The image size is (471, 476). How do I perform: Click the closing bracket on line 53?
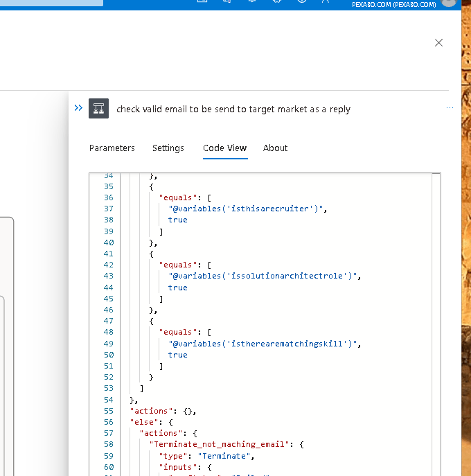coord(142,389)
